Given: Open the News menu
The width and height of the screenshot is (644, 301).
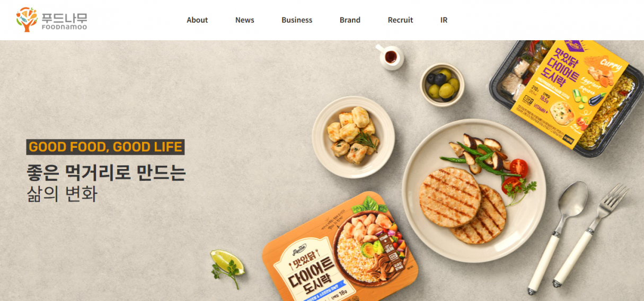Looking at the screenshot, I should (245, 20).
